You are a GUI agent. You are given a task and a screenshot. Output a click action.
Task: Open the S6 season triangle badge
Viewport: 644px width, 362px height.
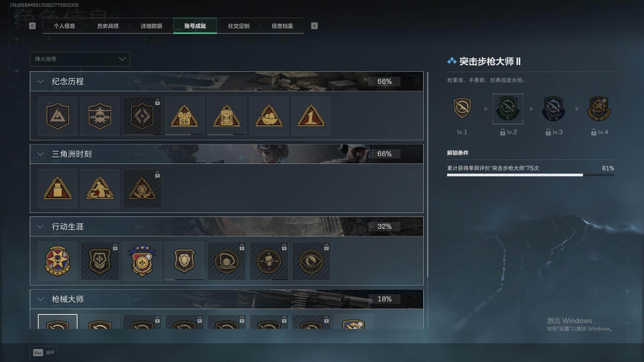(x=184, y=116)
